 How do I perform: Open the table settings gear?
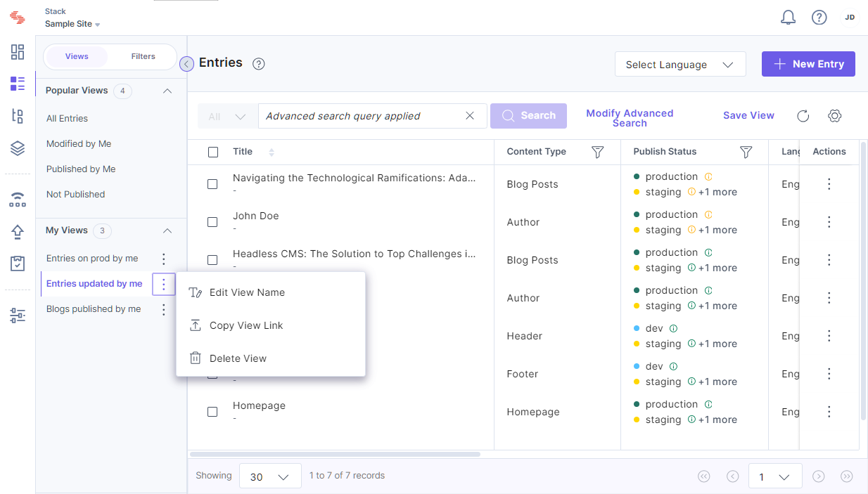coord(835,116)
